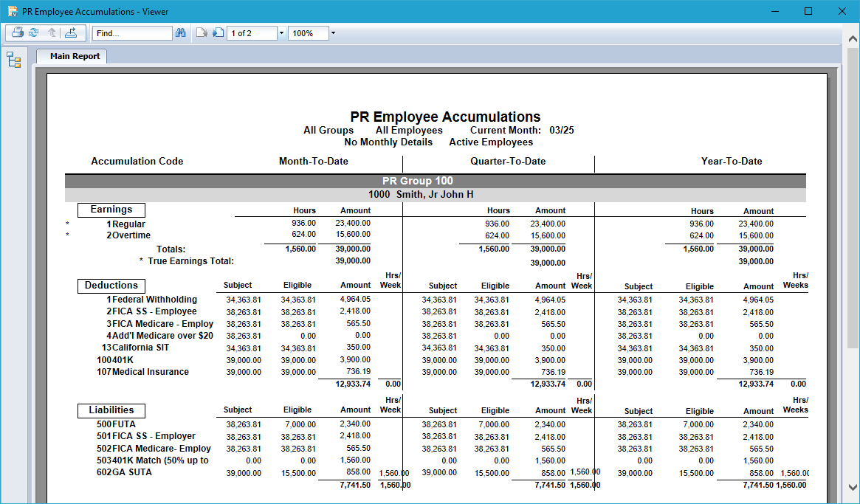Click the Deductions section box

pos(111,286)
